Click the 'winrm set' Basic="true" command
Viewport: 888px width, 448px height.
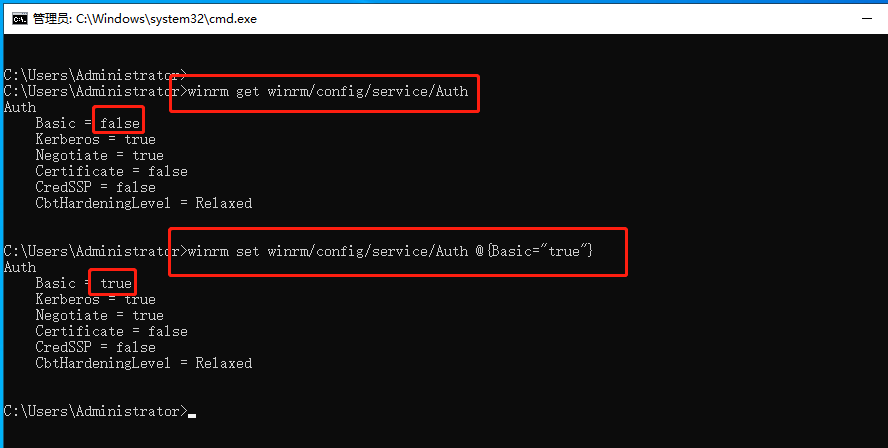390,251
